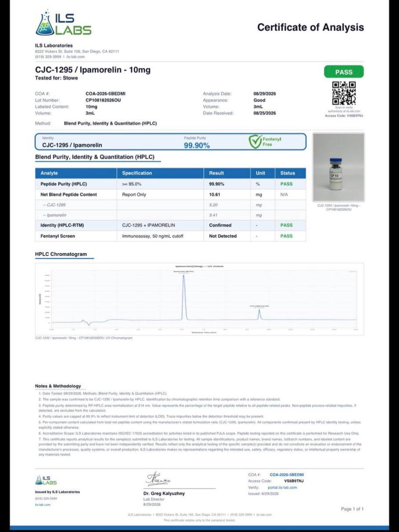
Task: Click the 'Peptide Purity (HPLC)' row label
Action: point(64,184)
